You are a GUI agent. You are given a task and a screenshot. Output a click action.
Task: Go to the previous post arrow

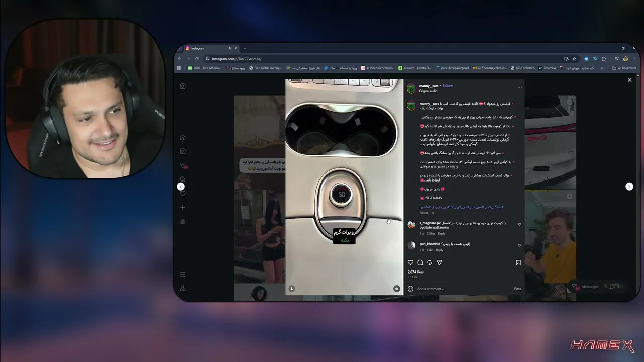(181, 186)
